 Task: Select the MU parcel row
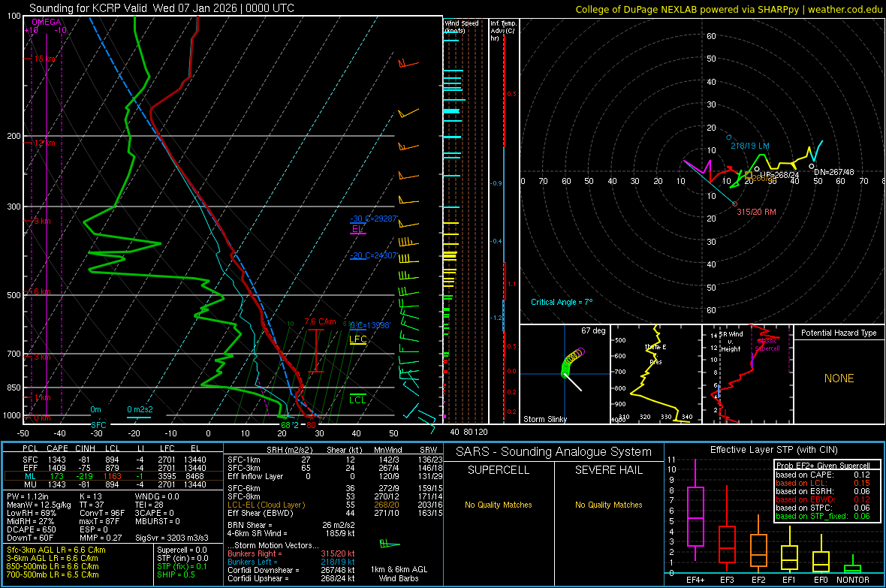(113, 484)
